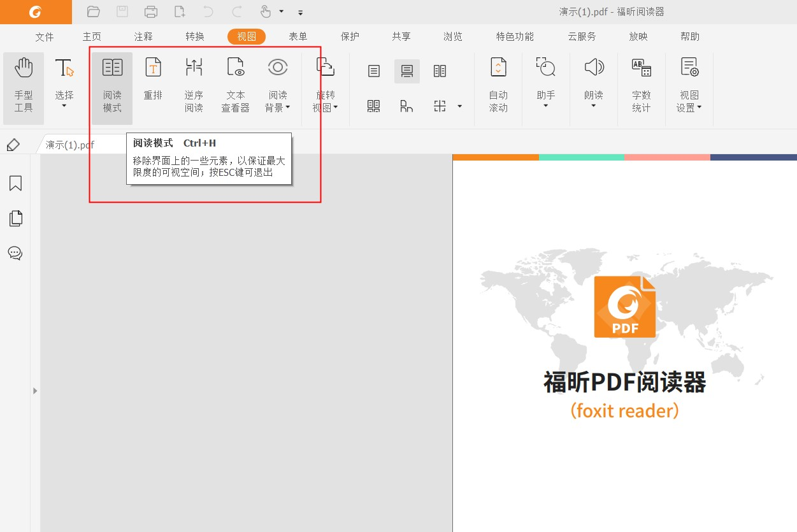This screenshot has height=532, width=797.
Task: Expand touch mode dropdown arrow
Action: point(281,11)
